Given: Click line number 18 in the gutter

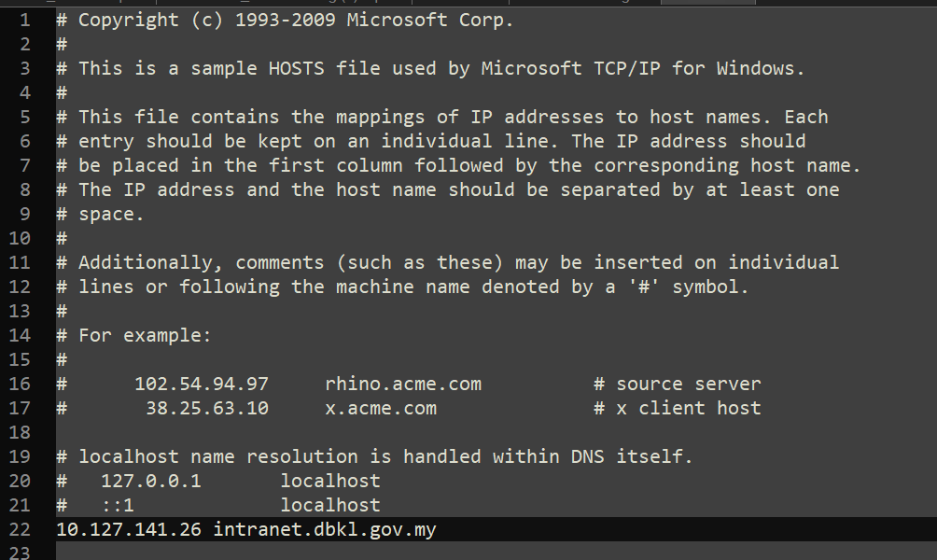Looking at the screenshot, I should [20, 433].
